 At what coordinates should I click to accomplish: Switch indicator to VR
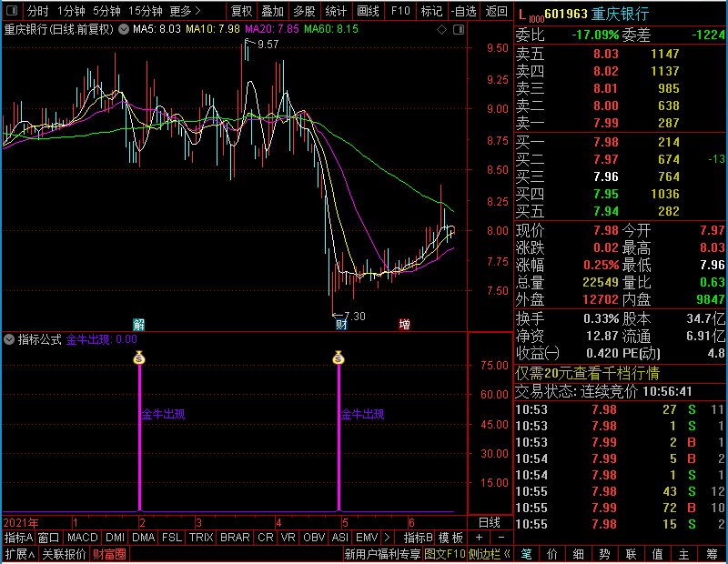pyautogui.click(x=288, y=538)
